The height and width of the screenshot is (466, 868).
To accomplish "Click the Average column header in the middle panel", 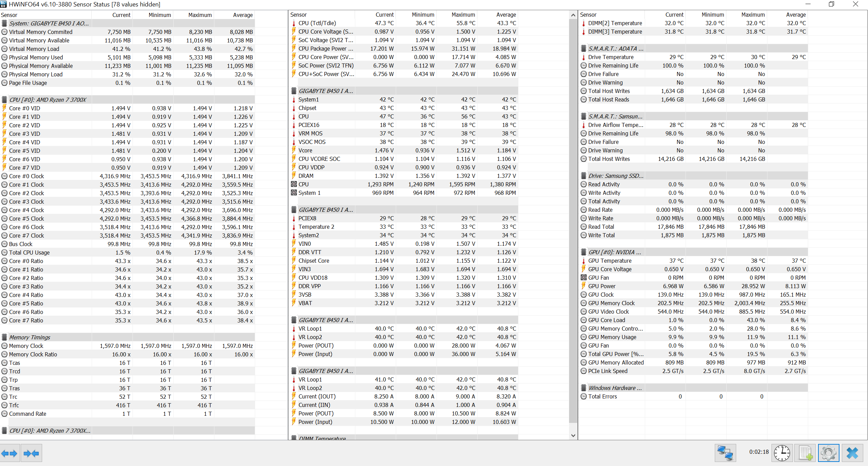I will [498, 15].
